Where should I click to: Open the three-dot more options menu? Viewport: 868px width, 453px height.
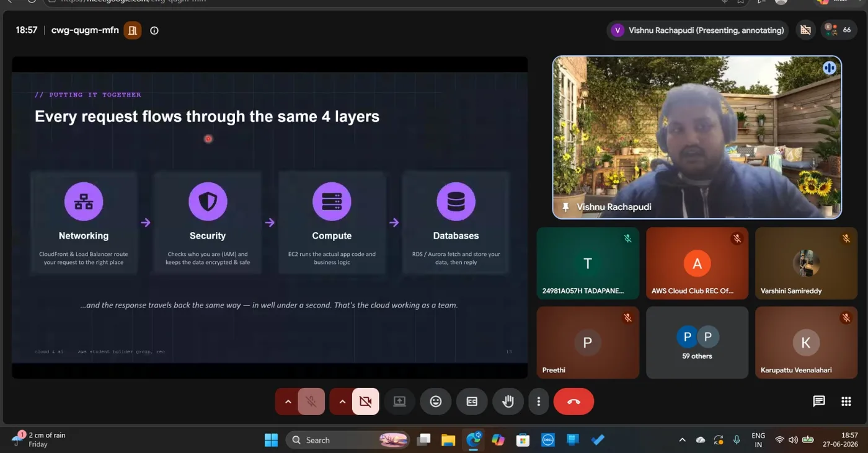click(x=539, y=402)
